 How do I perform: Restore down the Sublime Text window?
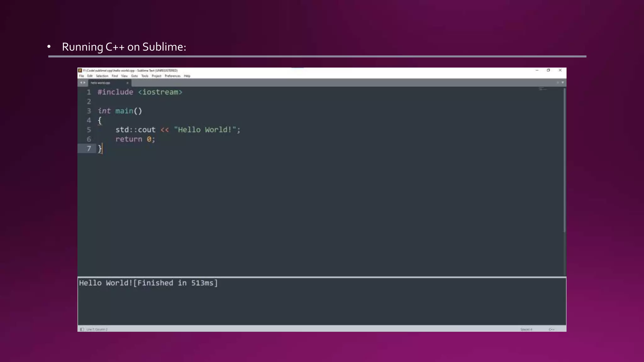548,70
